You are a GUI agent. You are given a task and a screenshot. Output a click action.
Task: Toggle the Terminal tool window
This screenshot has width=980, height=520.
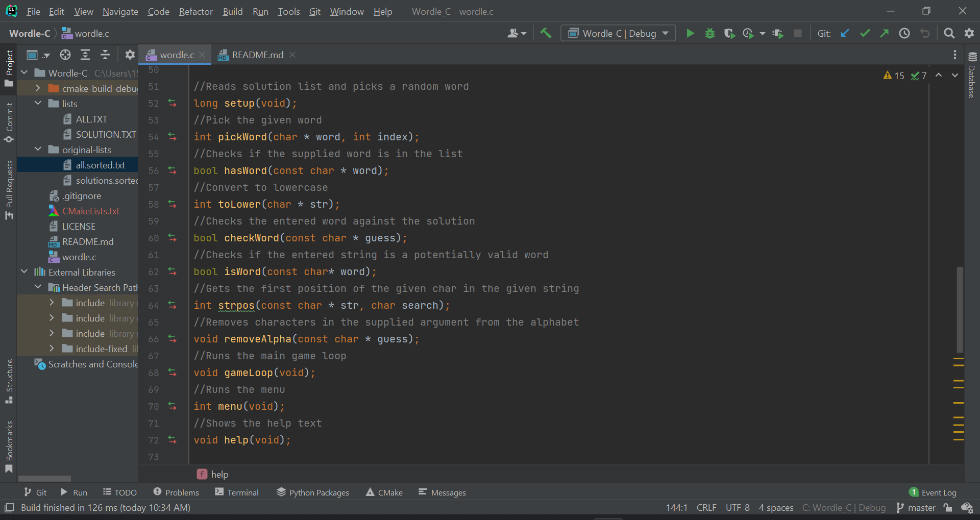(x=236, y=492)
